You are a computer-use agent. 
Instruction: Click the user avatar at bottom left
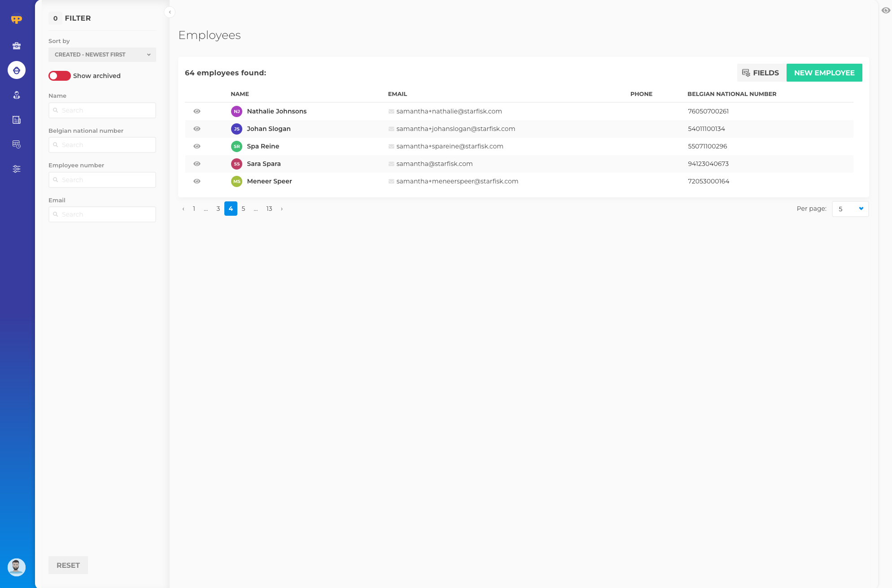(17, 567)
